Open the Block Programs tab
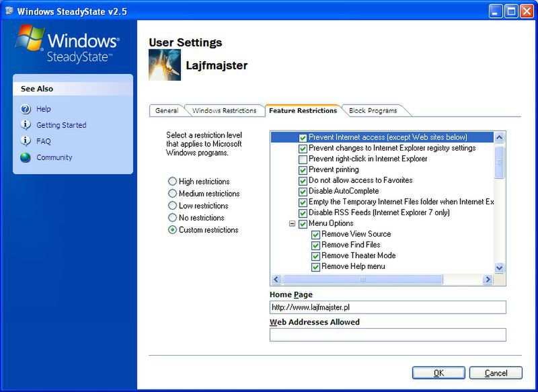538x392 pixels. (x=373, y=111)
